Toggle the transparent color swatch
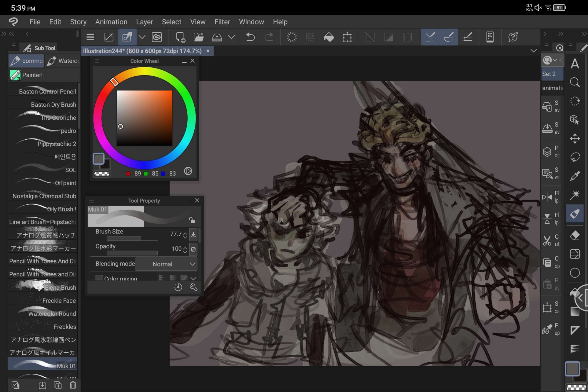Viewport: 588px width, 392px height. 102,174
